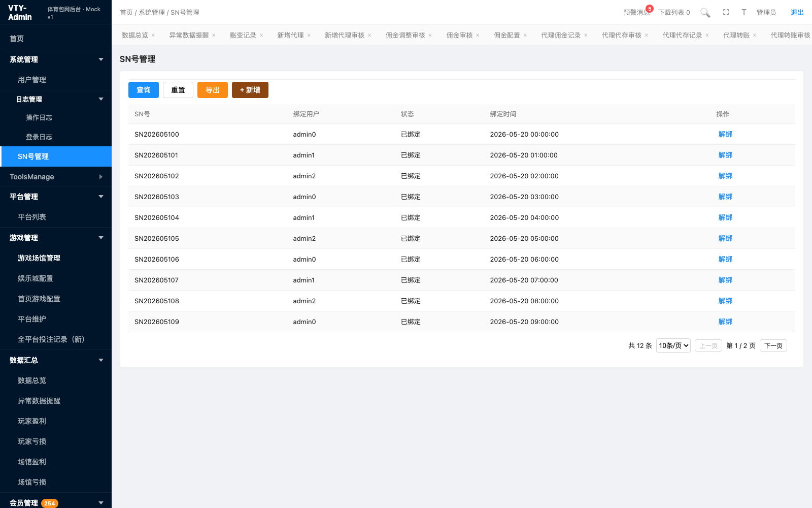Unbind SN202605100 via 解绑 link

tap(725, 134)
